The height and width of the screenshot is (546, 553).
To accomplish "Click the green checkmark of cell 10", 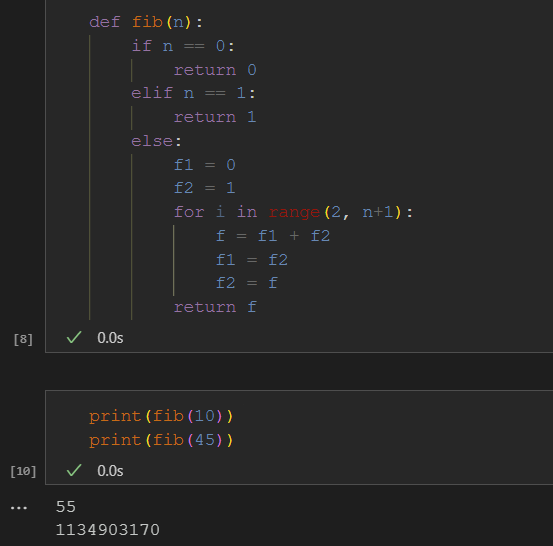I will pyautogui.click(x=74, y=471).
